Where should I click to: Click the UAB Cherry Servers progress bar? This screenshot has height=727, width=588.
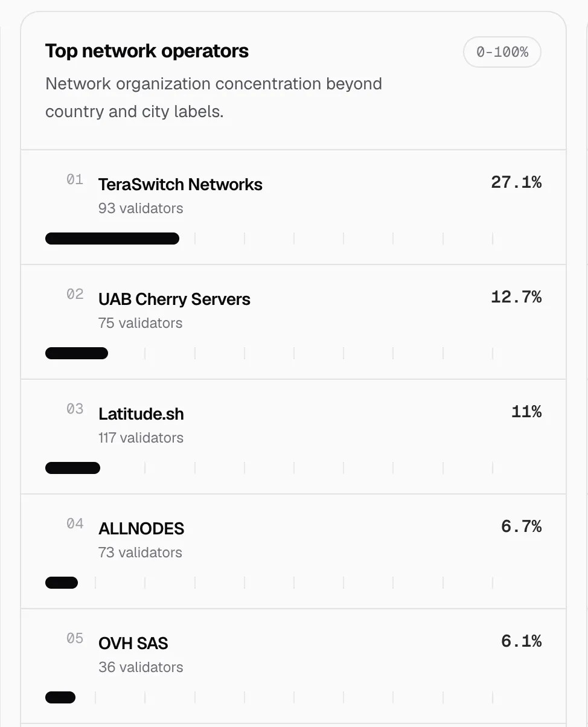point(77,353)
